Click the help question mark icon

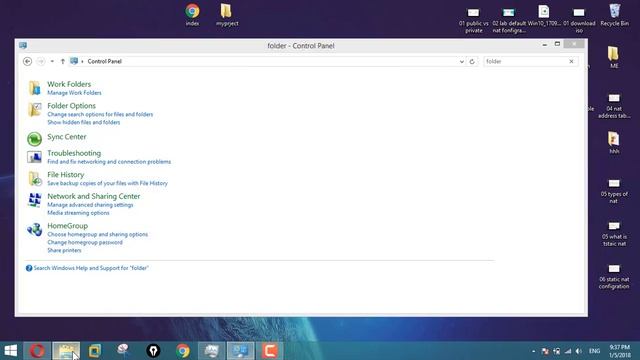tap(29, 268)
